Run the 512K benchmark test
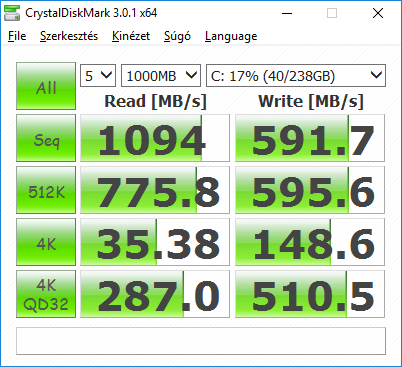This screenshot has width=402, height=367. [46, 190]
